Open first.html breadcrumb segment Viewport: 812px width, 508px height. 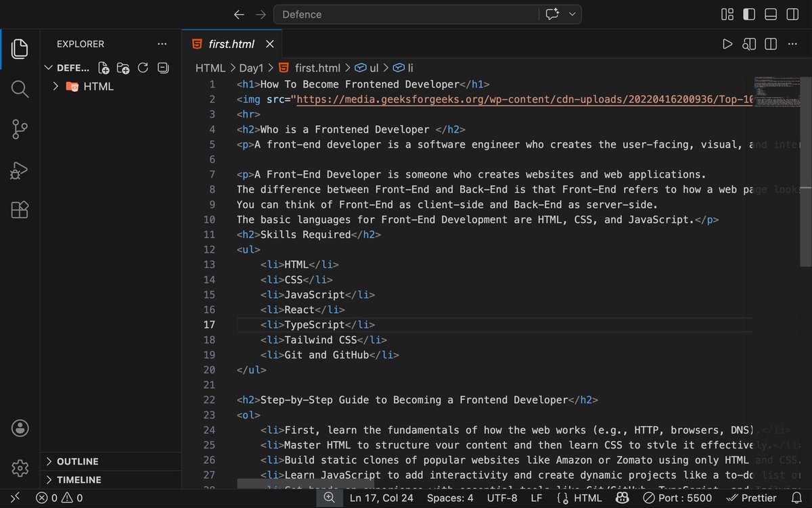click(x=311, y=68)
